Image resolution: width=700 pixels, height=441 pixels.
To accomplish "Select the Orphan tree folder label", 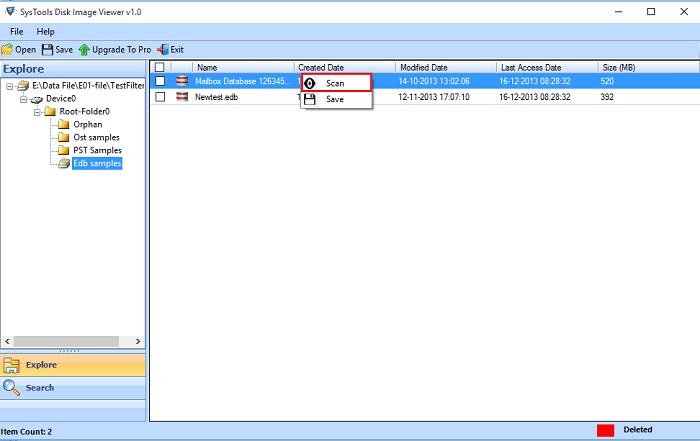I will [x=88, y=125].
